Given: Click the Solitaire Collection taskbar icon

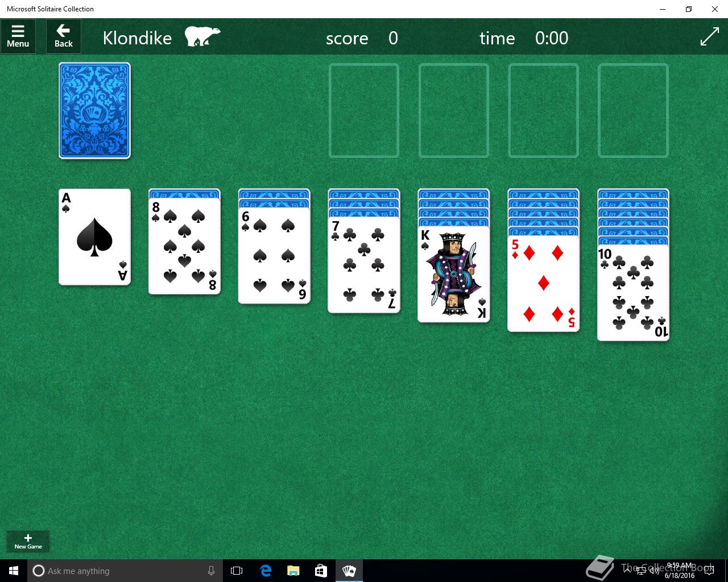Looking at the screenshot, I should pos(349,571).
